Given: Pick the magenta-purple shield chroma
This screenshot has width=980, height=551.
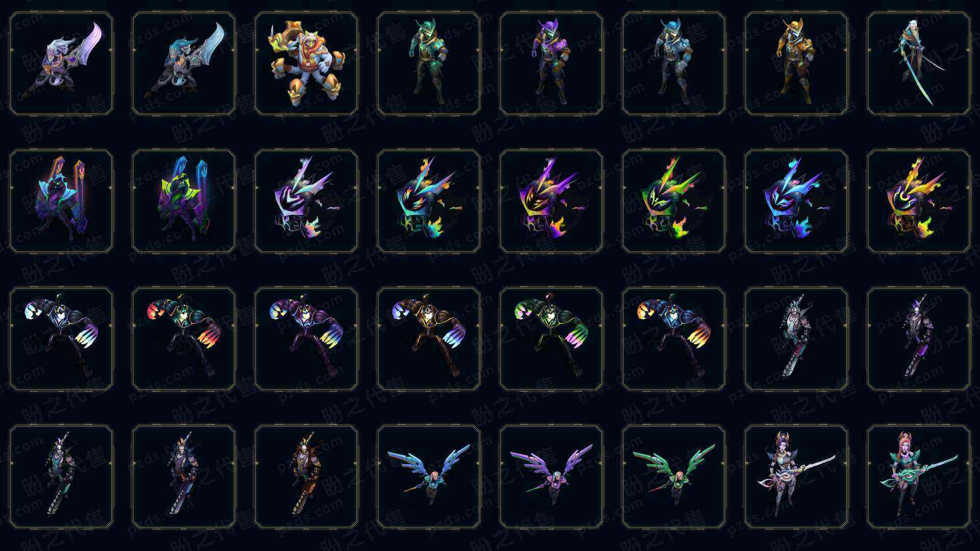Looking at the screenshot, I should coord(551,201).
